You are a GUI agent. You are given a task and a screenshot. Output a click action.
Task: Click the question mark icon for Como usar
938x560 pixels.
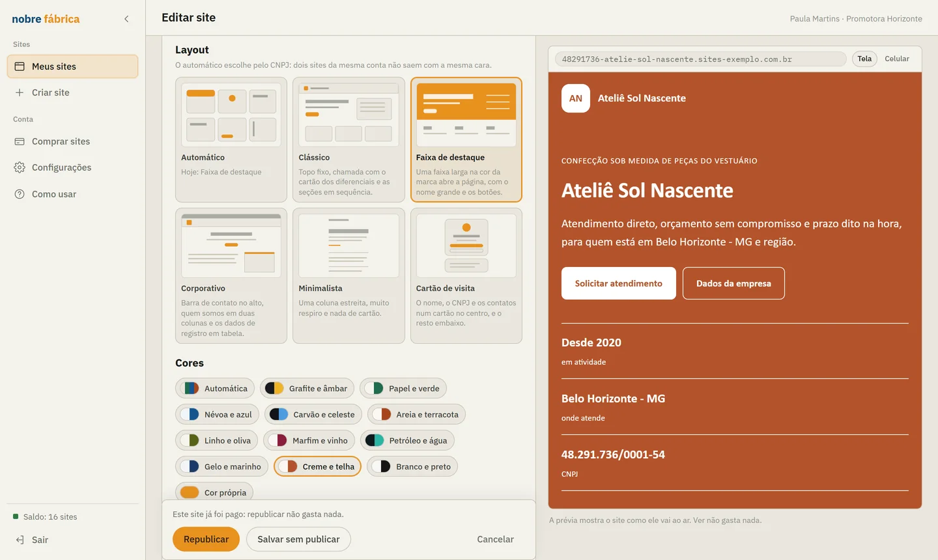(20, 194)
